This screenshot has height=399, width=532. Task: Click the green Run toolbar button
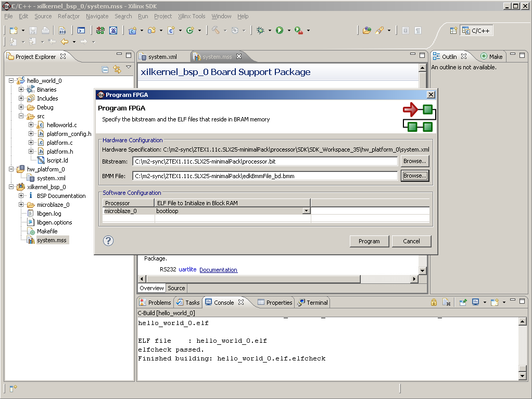click(280, 31)
